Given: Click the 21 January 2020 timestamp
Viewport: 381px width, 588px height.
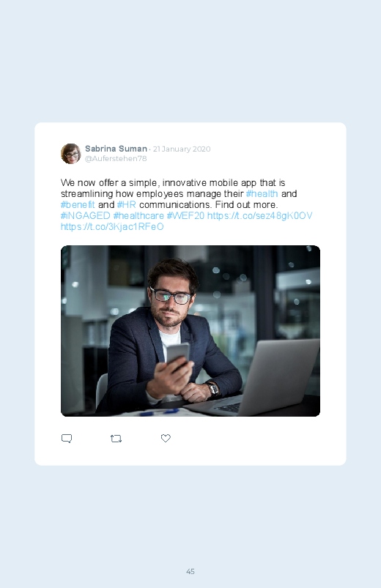Looking at the screenshot, I should click(x=182, y=149).
